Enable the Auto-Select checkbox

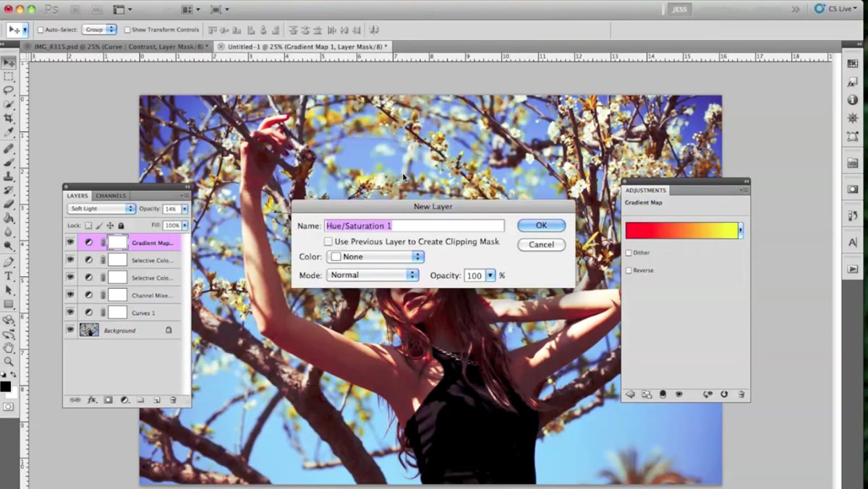point(41,30)
